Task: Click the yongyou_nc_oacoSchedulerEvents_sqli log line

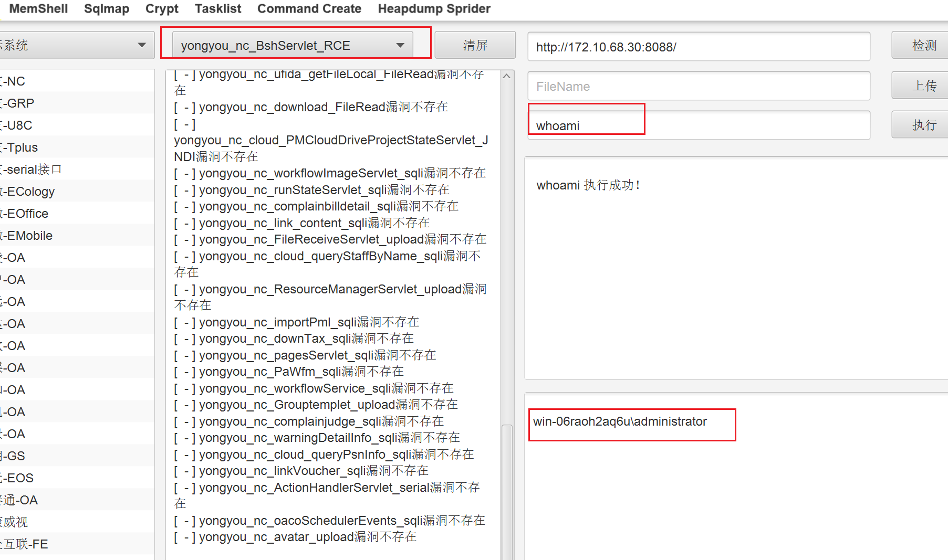Action: tap(330, 521)
